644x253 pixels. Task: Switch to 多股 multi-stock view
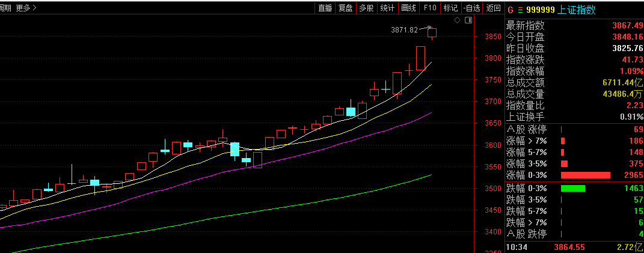pos(366,8)
